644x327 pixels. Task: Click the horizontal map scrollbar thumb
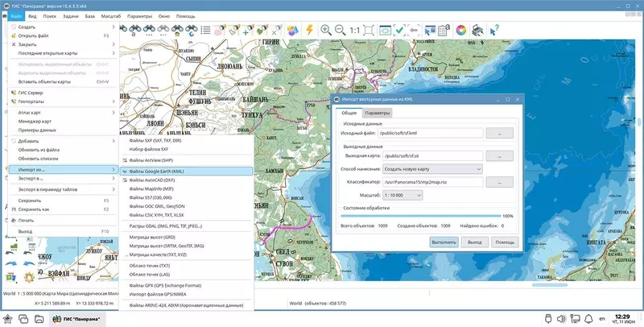(x=550, y=284)
